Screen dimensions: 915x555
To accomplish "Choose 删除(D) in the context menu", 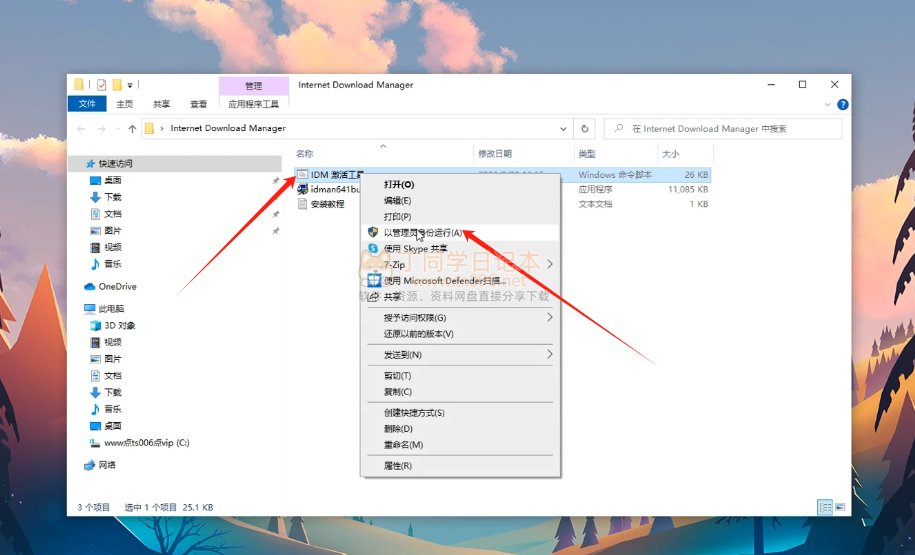I will coord(460,428).
